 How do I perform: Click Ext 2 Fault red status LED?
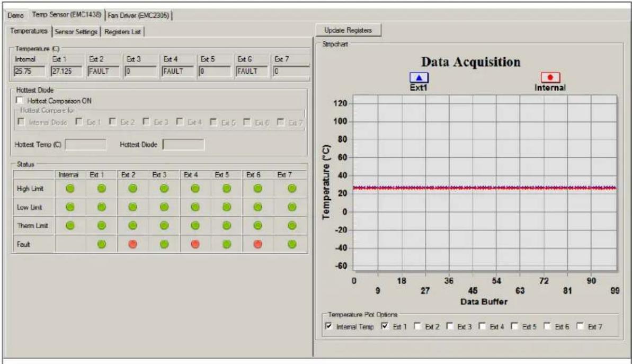[x=132, y=244]
